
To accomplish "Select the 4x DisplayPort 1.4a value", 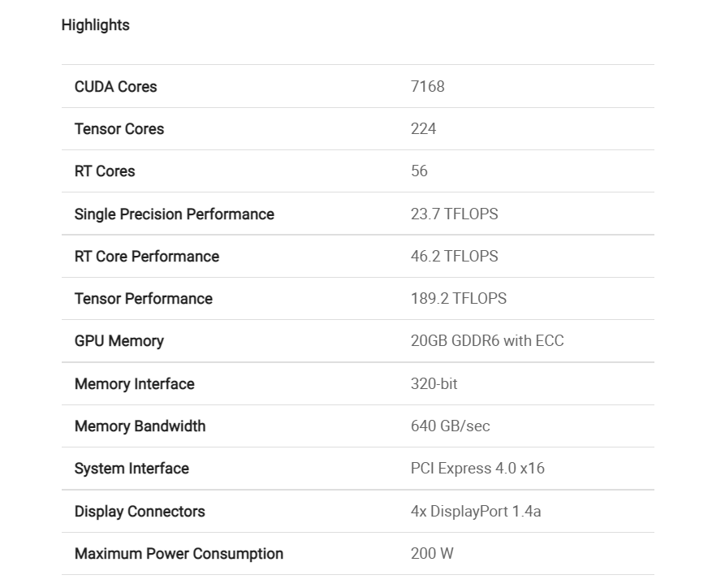I will 475,511.
